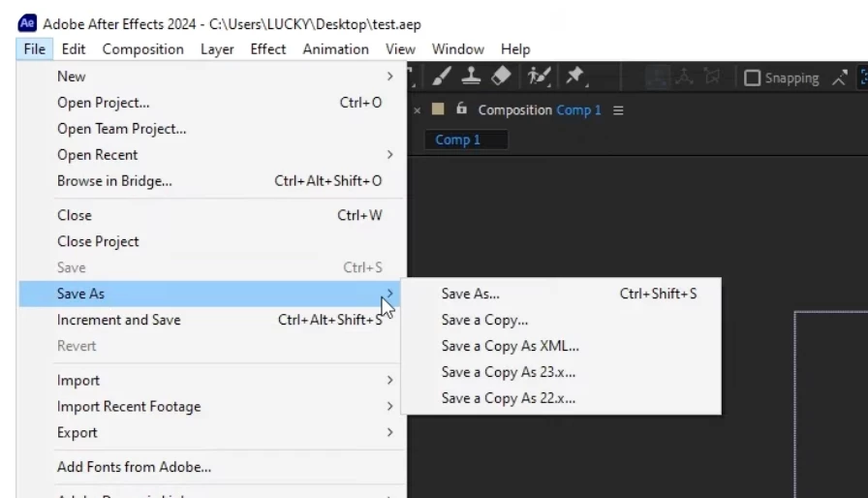Viewport: 868px width, 498px height.
Task: Open the Composition panel hamburger menu
Action: tap(618, 110)
